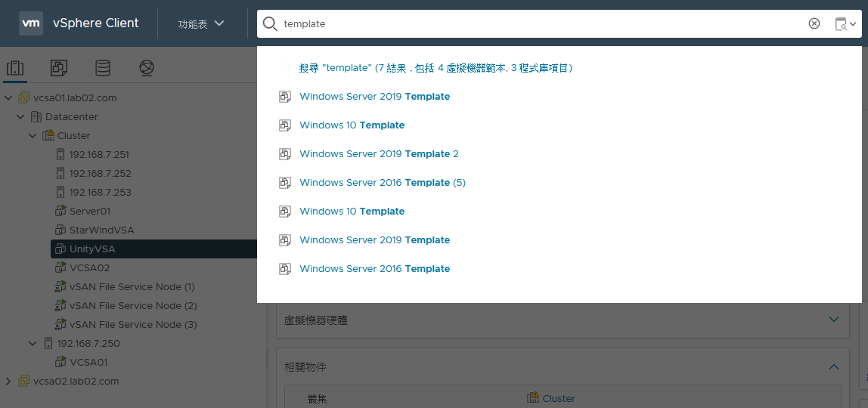Select the Server01 virtual machine
Viewport: 868px width, 408px height.
(90, 211)
